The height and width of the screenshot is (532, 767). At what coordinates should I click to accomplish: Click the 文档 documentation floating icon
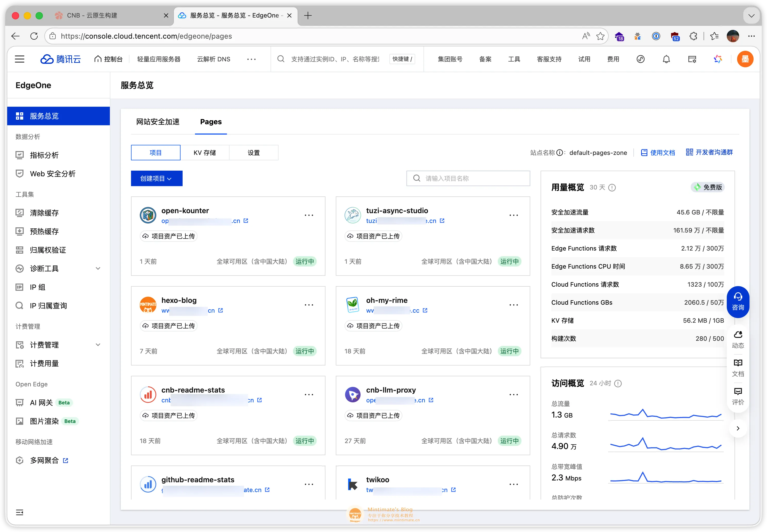pos(738,367)
